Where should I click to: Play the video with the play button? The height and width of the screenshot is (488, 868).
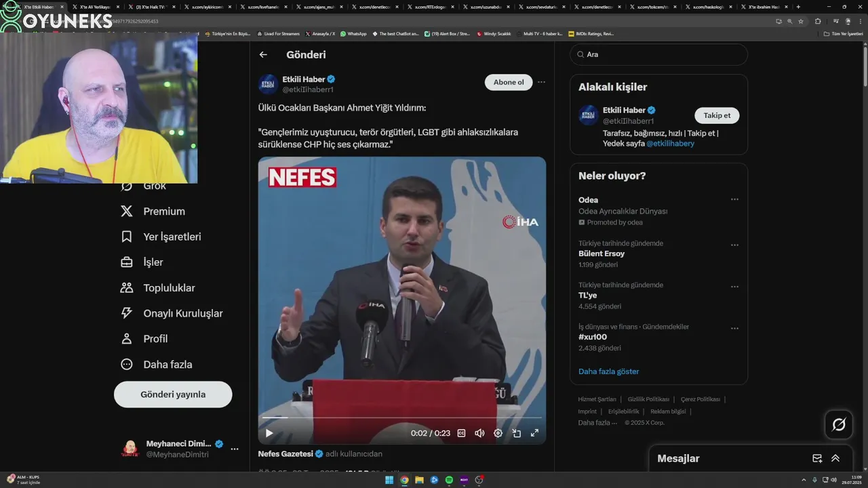point(269,433)
